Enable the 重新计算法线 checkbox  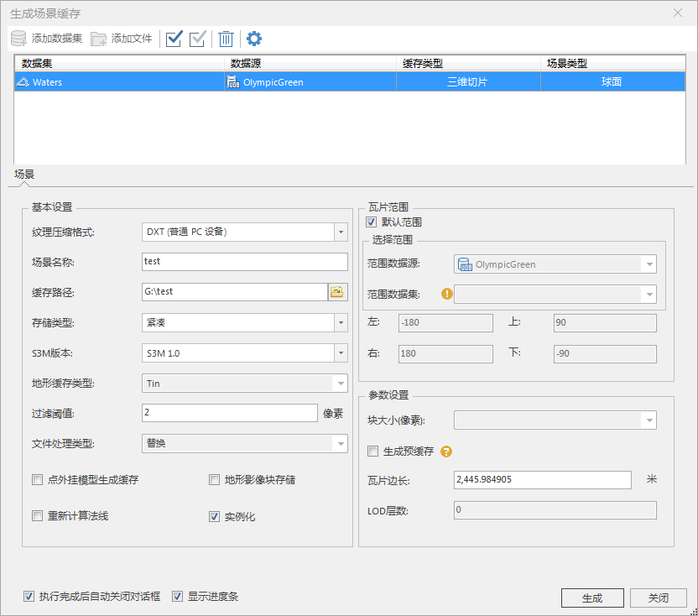click(37, 516)
